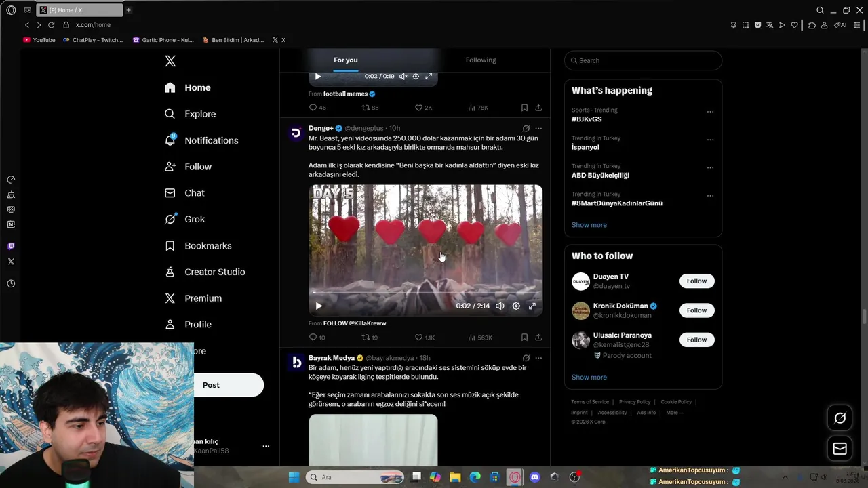Mute the Denge+ video volume
Screen dimensions: 868x488
tap(500, 306)
